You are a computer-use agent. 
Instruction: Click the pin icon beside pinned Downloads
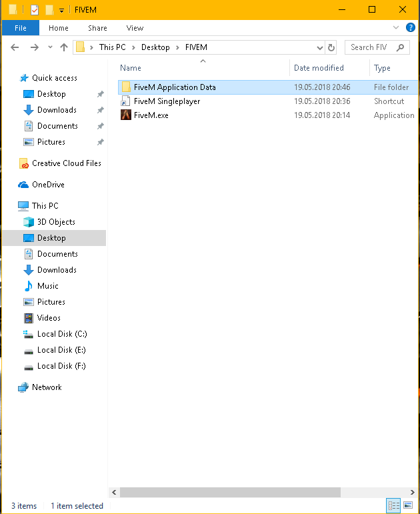pyautogui.click(x=100, y=110)
